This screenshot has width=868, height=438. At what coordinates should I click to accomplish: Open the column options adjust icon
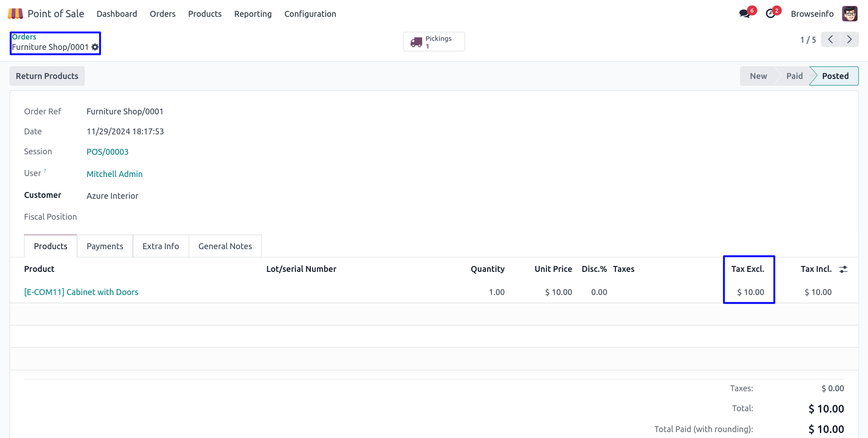point(843,269)
